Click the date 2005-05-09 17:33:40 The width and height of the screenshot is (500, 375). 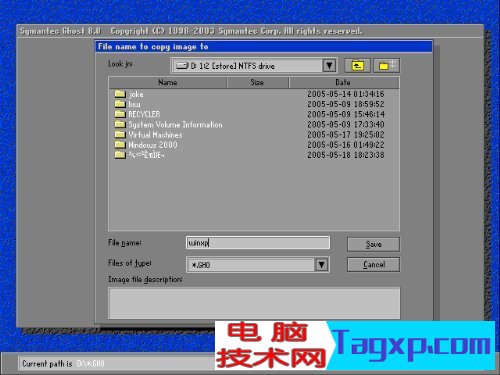tap(346, 124)
